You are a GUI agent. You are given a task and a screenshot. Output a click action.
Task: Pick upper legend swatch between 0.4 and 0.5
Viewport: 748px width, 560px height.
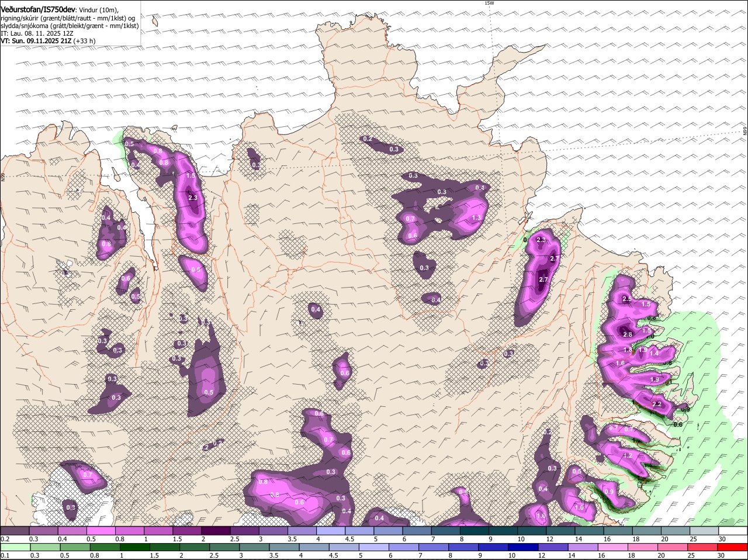tap(72, 530)
